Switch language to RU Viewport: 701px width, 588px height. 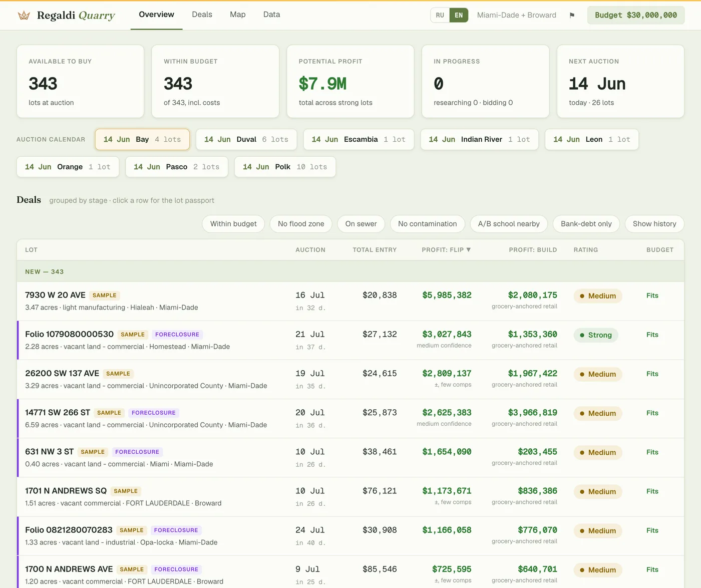(440, 15)
